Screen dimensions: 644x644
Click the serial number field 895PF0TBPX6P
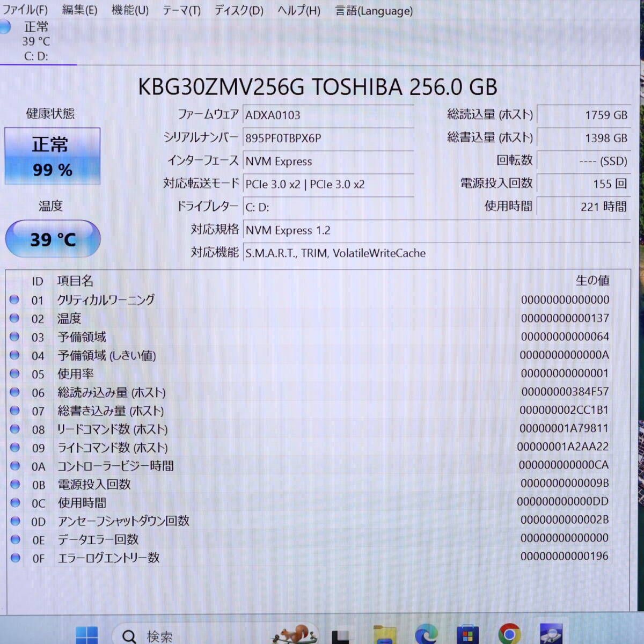328,138
